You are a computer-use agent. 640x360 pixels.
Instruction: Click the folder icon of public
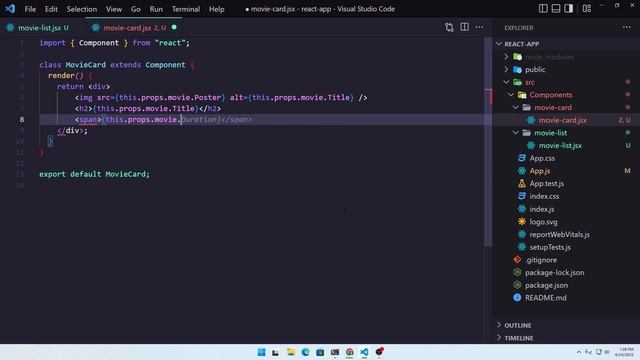tap(517, 69)
